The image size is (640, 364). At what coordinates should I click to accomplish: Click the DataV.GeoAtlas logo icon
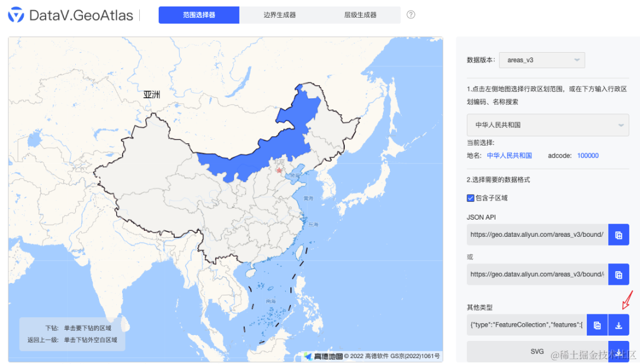(x=16, y=15)
